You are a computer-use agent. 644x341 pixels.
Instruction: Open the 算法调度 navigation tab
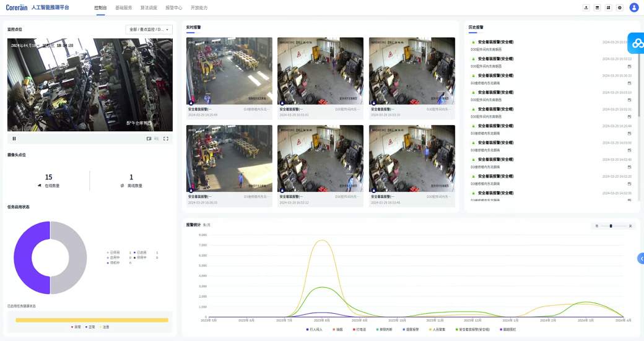(x=149, y=8)
